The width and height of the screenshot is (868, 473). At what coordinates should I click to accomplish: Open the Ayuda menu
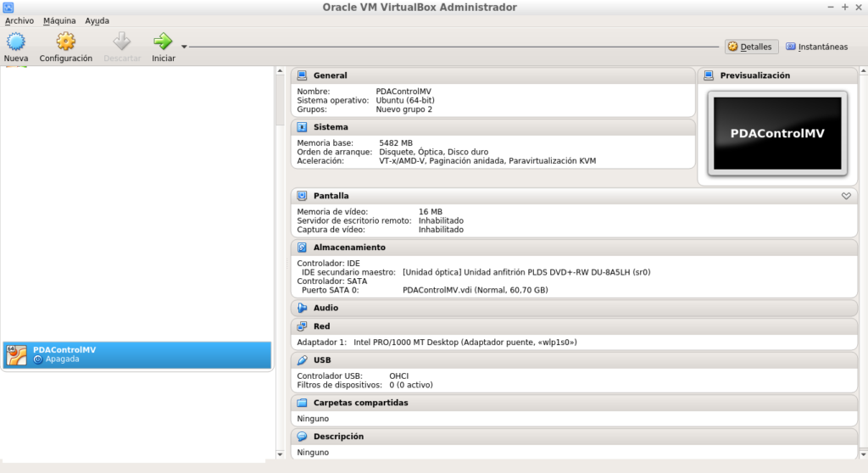[x=97, y=20]
